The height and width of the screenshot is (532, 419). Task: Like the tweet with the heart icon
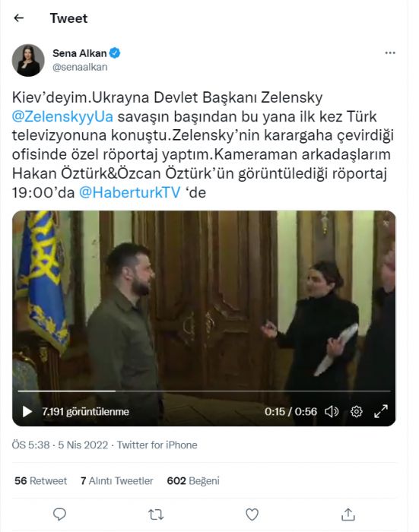pyautogui.click(x=252, y=515)
